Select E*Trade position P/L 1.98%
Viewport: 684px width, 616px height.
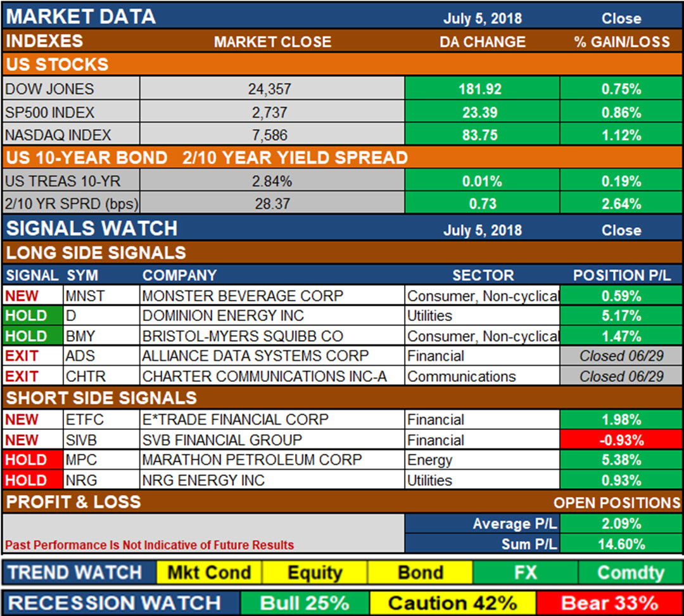(x=622, y=419)
